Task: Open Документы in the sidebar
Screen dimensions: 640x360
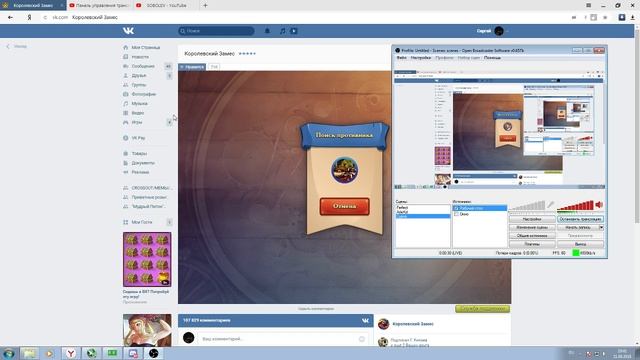Action: coord(143,163)
